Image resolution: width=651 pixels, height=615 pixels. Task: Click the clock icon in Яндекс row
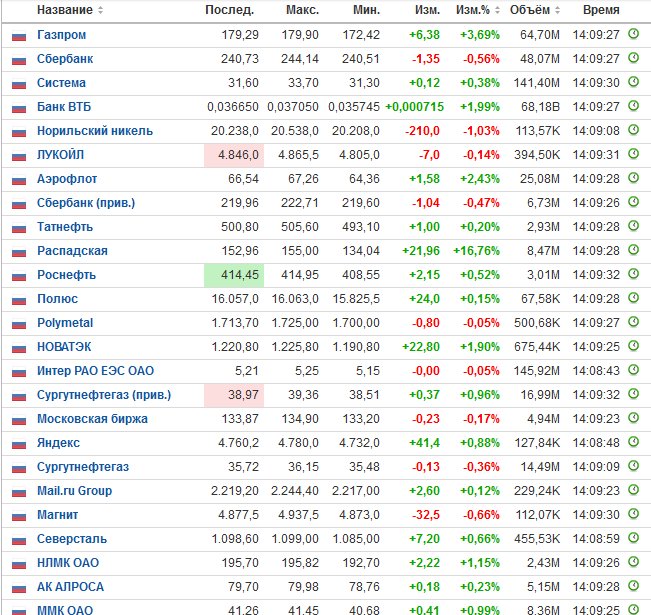(x=634, y=442)
